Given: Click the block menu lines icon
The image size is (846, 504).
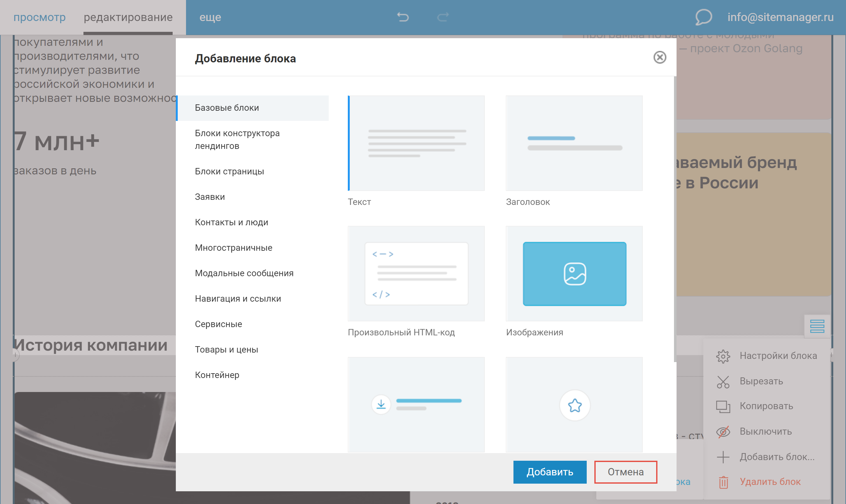Looking at the screenshot, I should 817,326.
